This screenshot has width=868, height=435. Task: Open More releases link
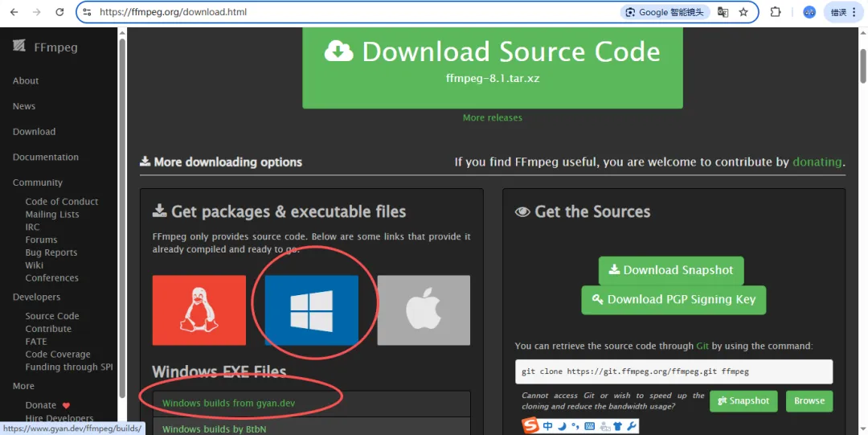(x=492, y=117)
